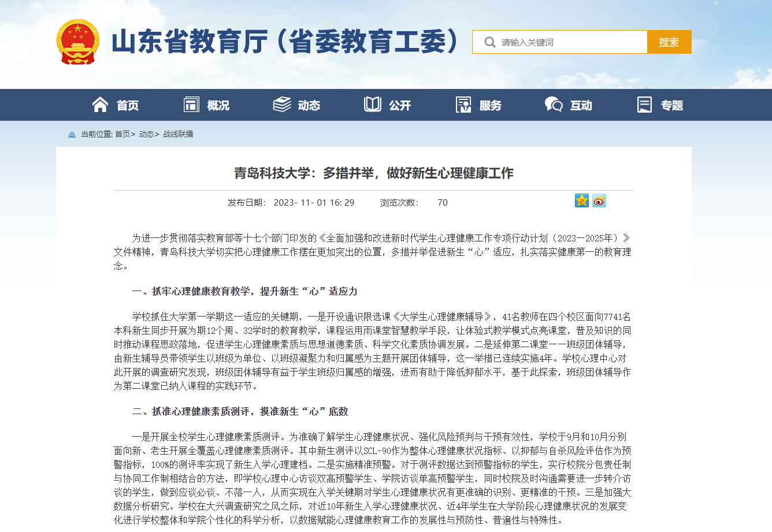Select the 概况 building icon in navigation

click(x=191, y=105)
